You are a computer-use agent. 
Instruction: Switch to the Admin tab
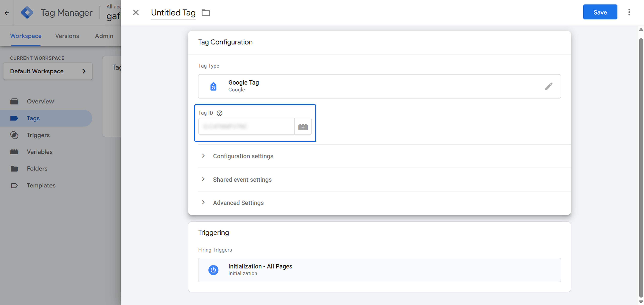tap(104, 36)
